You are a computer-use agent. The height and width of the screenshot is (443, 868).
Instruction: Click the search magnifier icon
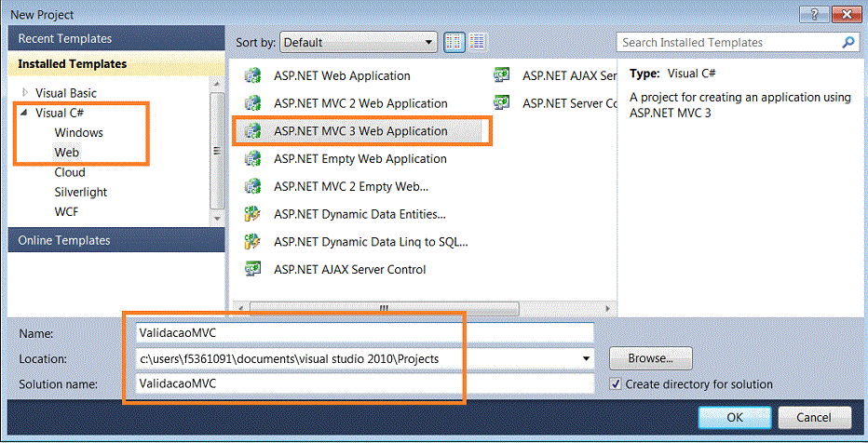pos(848,42)
